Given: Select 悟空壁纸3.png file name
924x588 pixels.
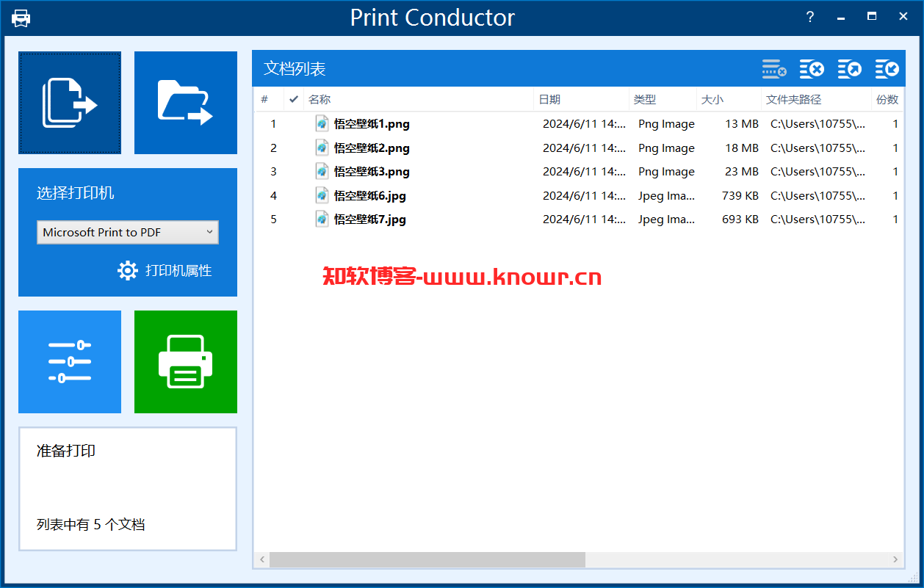Looking at the screenshot, I should click(x=372, y=172).
